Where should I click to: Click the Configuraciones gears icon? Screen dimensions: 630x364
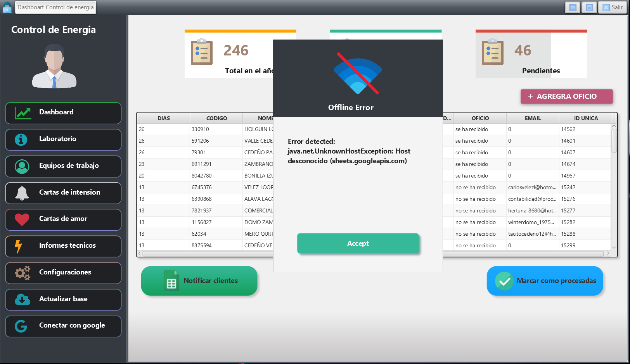click(22, 273)
